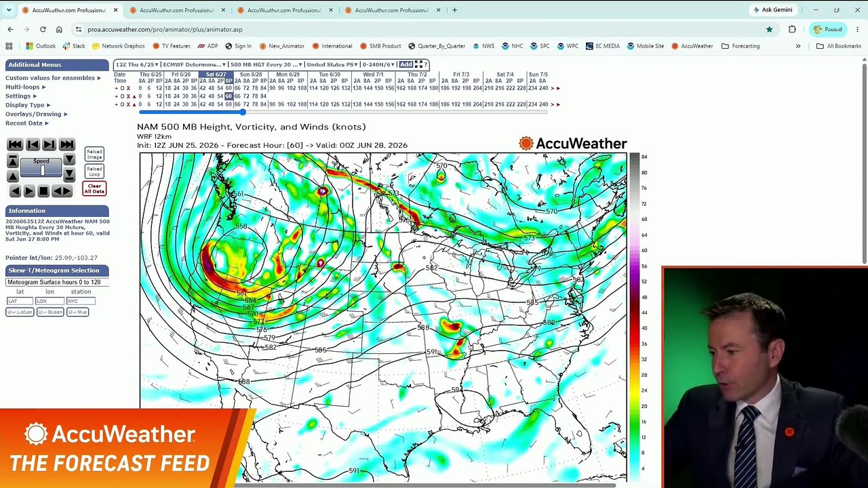Open help via the question mark icon

coord(427,64)
